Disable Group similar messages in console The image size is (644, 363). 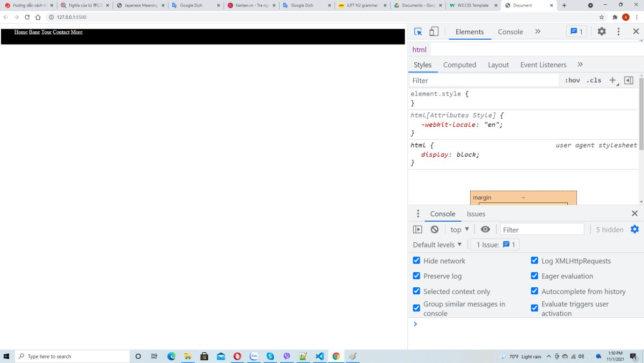416,308
